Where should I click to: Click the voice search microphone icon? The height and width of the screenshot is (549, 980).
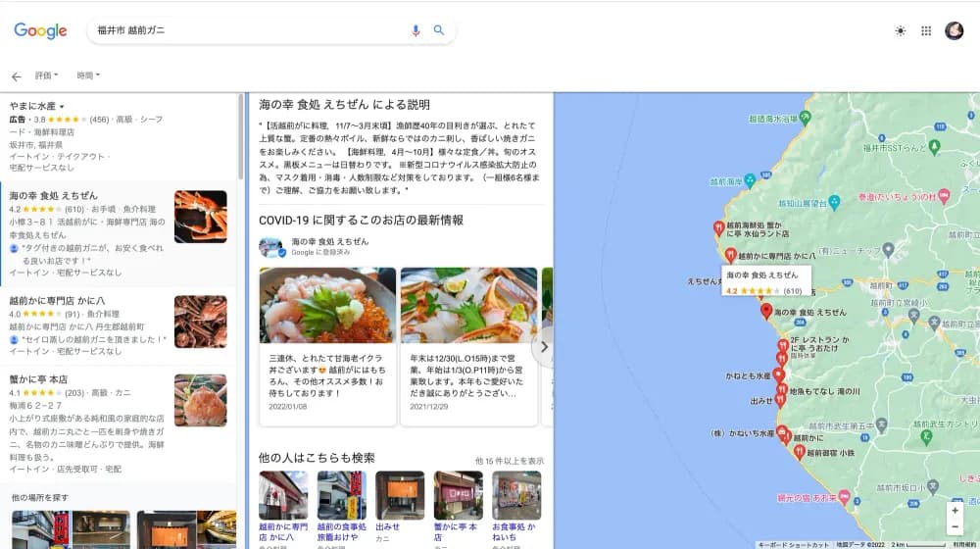click(x=416, y=30)
